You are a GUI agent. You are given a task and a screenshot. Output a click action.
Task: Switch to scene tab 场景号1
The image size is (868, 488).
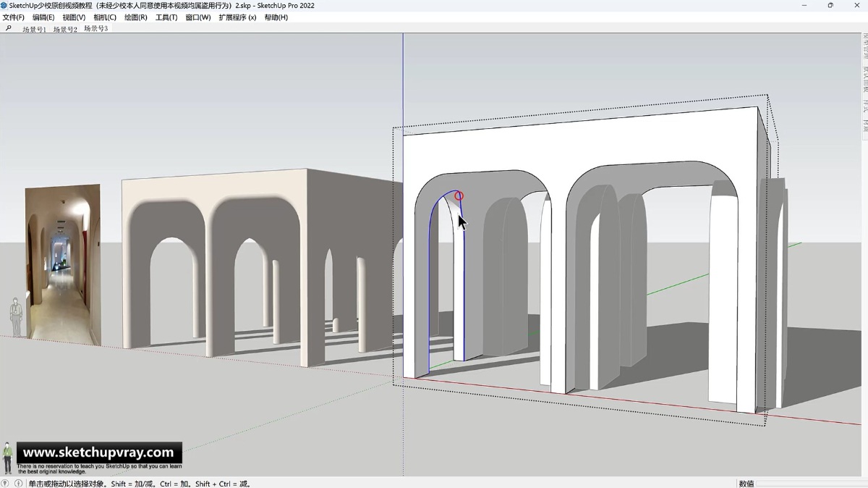[34, 30]
